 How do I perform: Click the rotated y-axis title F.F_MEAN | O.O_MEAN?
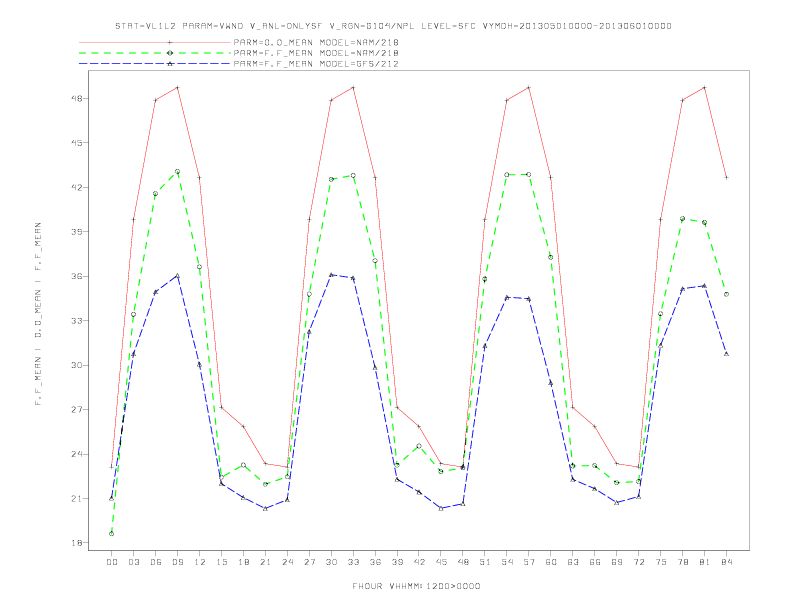(38, 314)
